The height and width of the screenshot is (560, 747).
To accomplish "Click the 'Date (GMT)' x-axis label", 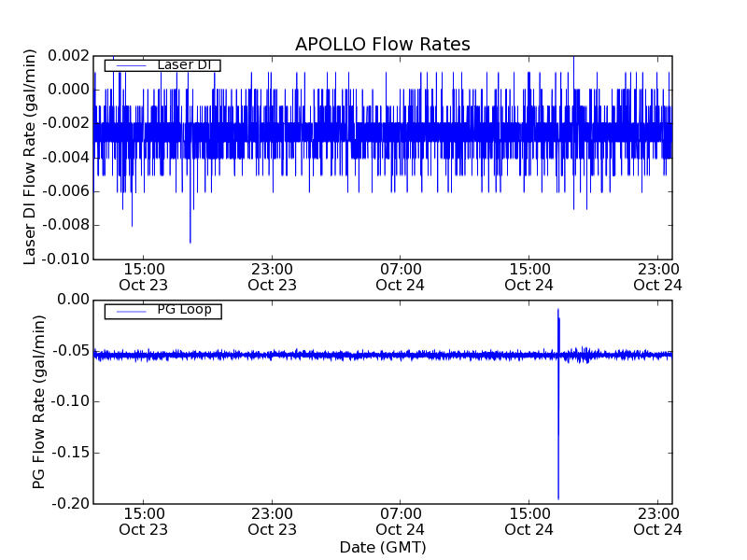I will tap(382, 547).
